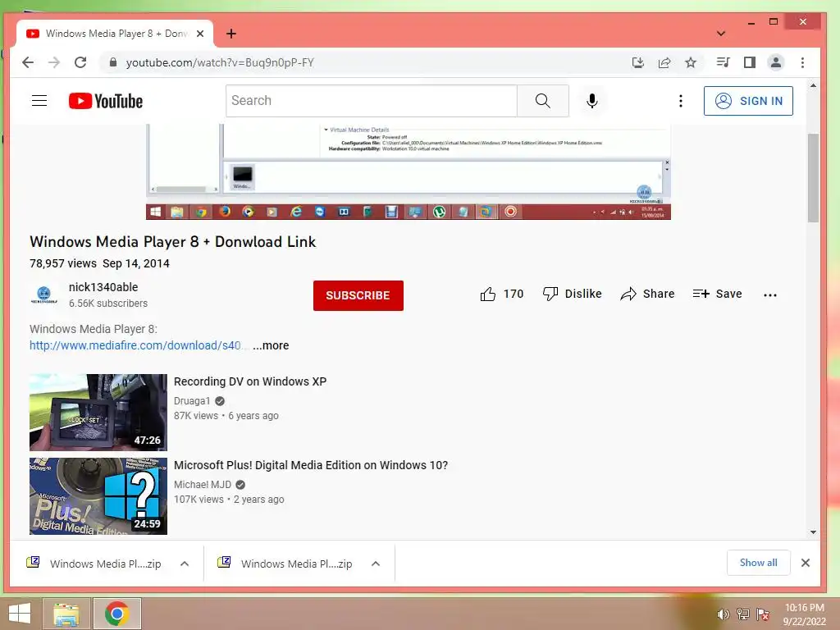Open Recording DV on Windows XP thumbnail
The image size is (840, 630).
98,413
